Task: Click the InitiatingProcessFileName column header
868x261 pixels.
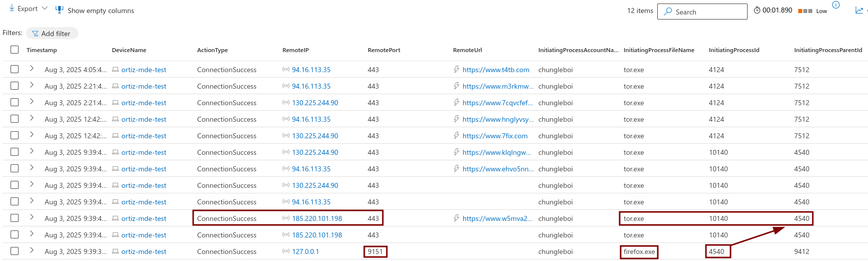Action: click(x=658, y=50)
